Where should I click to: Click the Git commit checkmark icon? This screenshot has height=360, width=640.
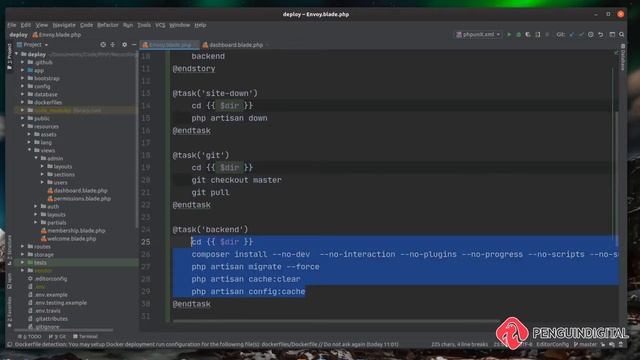point(581,35)
